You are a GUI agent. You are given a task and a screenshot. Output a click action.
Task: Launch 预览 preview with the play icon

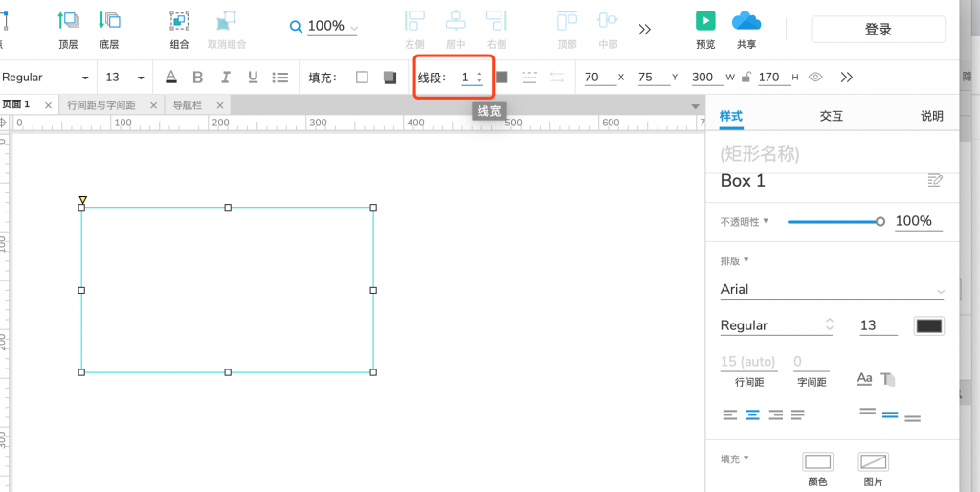click(705, 20)
